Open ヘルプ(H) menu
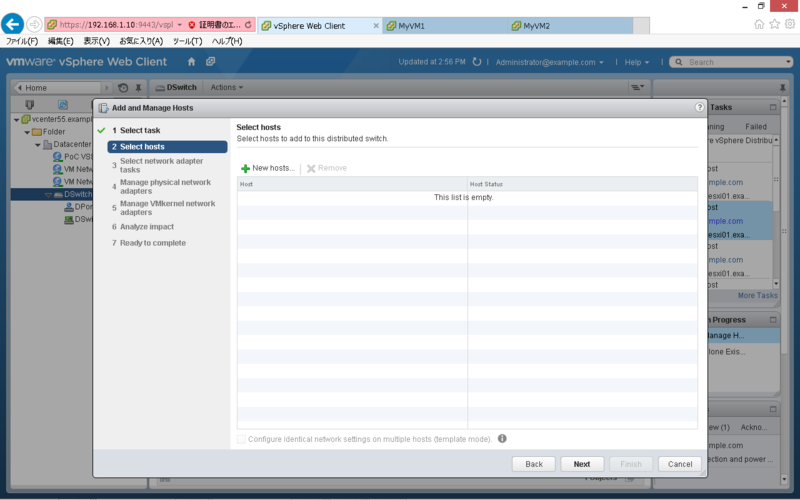This screenshot has height=500, width=800. [x=227, y=41]
